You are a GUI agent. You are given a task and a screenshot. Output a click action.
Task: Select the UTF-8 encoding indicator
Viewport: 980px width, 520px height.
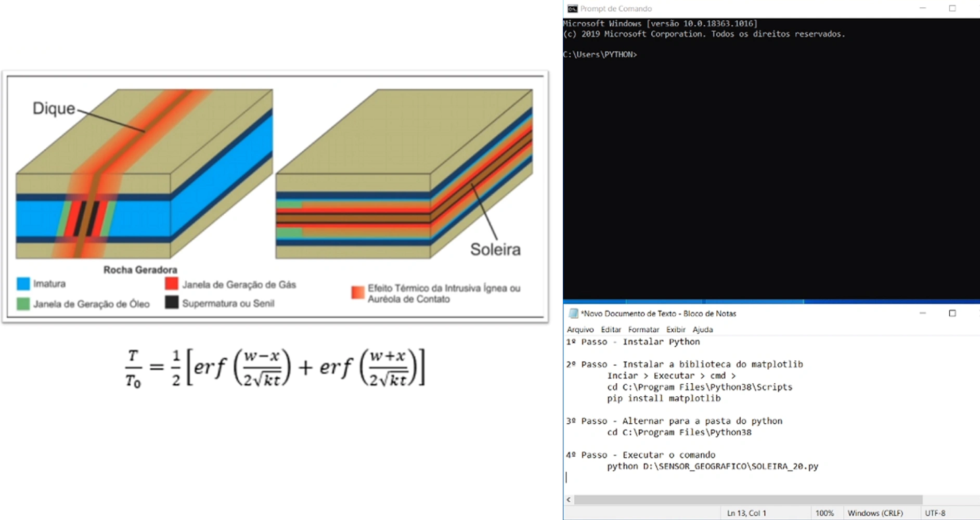point(936,513)
